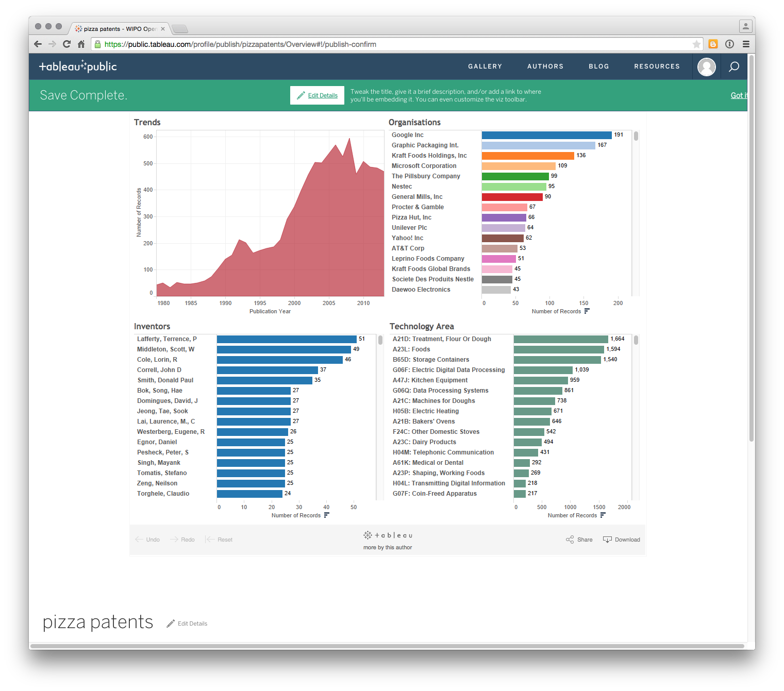Select Middleton, Scott, W inventor row

(x=166, y=349)
